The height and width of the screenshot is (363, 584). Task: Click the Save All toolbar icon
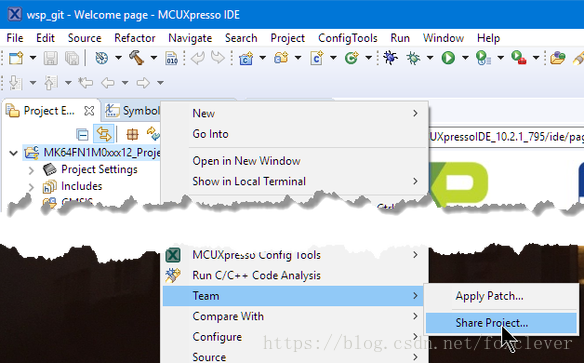(72, 58)
